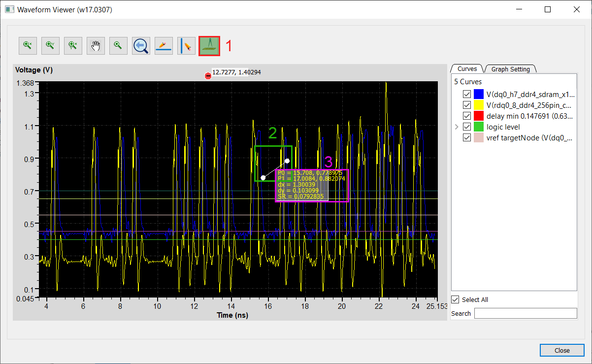Switch to the Graph Setting tab
Viewport: 592px width, 364px height.
coord(510,68)
